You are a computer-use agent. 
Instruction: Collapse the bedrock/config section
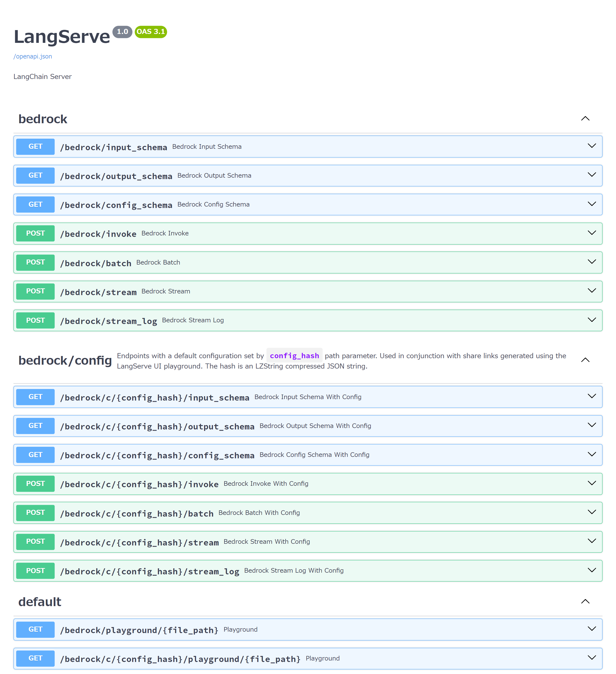585,360
